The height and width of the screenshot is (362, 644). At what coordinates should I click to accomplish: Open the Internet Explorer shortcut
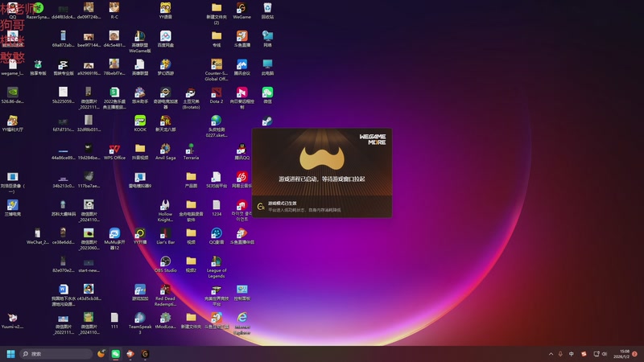click(x=242, y=323)
